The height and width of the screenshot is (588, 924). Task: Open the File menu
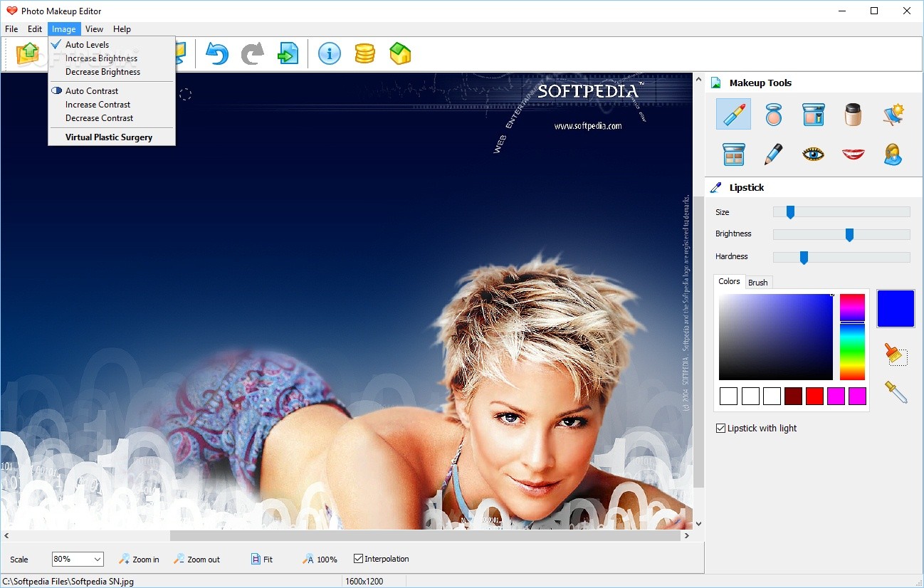click(11, 29)
